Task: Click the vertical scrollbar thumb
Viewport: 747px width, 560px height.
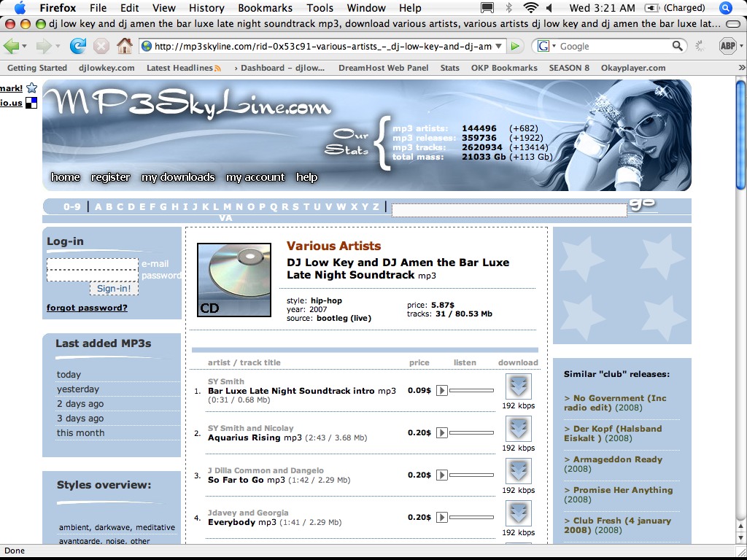Action: point(741,136)
